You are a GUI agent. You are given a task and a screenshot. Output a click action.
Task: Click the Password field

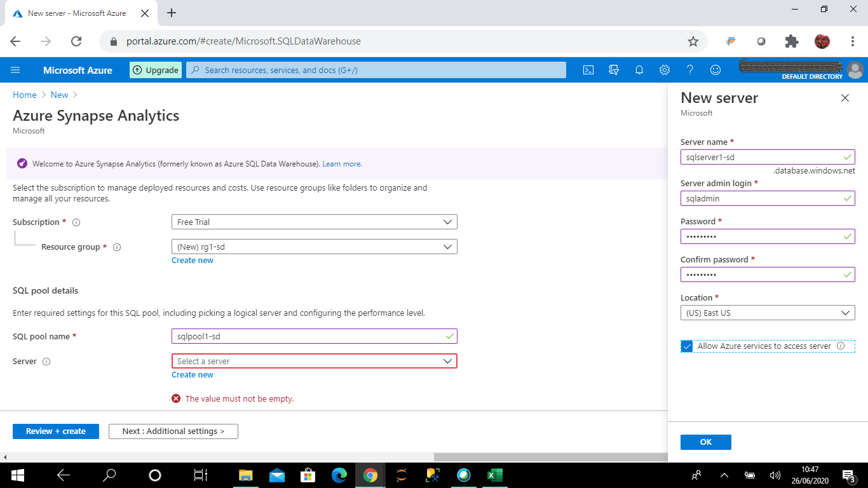pyautogui.click(x=768, y=236)
